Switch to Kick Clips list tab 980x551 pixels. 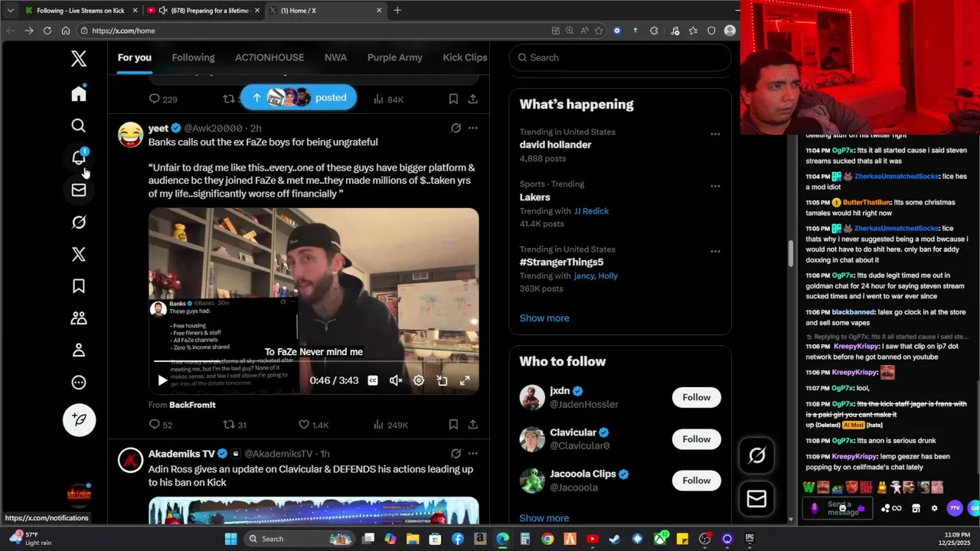(465, 57)
